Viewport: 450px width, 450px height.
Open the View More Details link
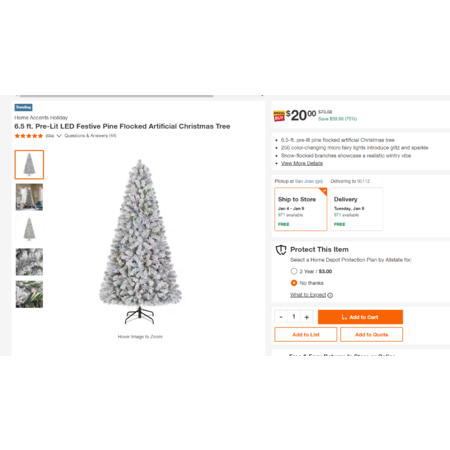pos(302,163)
